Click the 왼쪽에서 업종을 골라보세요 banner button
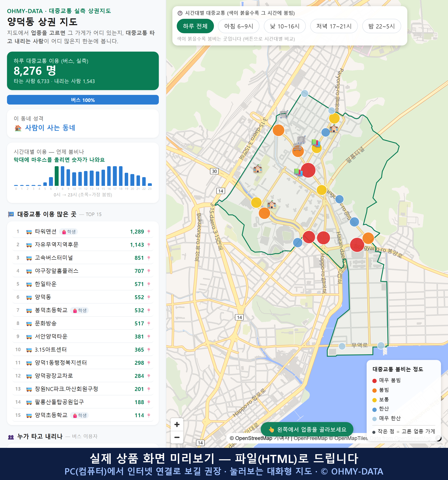Viewport: 448px width, 480px height. 307,429
